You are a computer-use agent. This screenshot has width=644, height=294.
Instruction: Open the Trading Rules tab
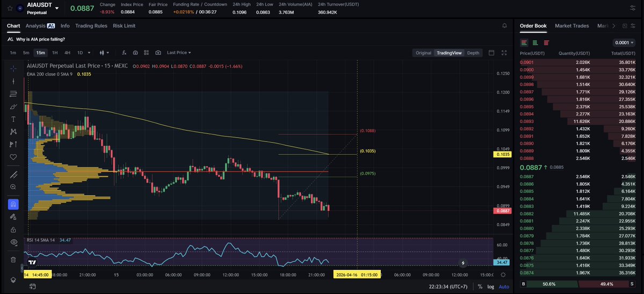[x=91, y=25]
